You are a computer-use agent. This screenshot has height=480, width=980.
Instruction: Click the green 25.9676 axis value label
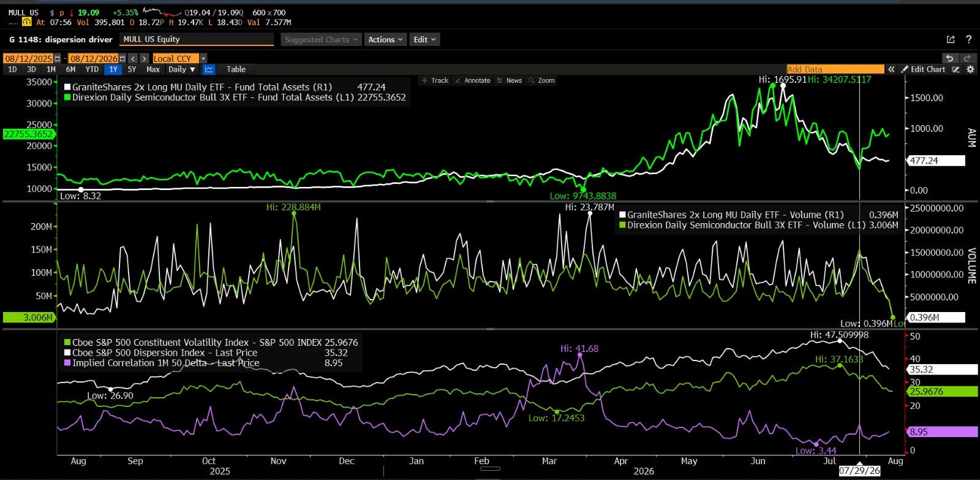coord(941,391)
